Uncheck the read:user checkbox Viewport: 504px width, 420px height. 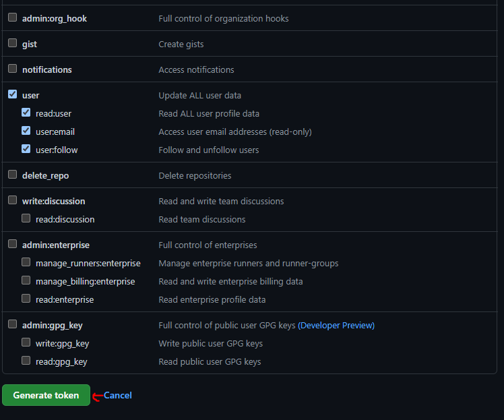[x=26, y=113]
